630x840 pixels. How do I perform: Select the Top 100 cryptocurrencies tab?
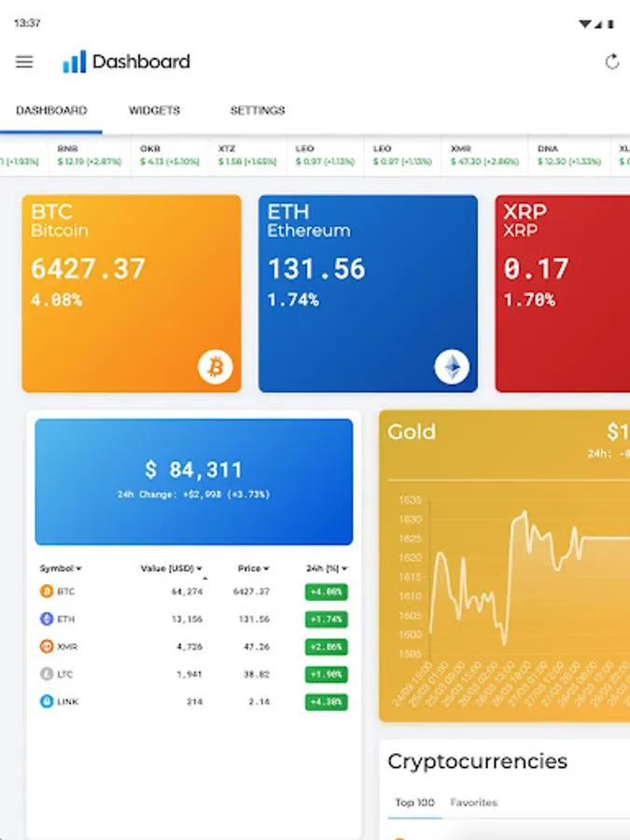click(414, 803)
